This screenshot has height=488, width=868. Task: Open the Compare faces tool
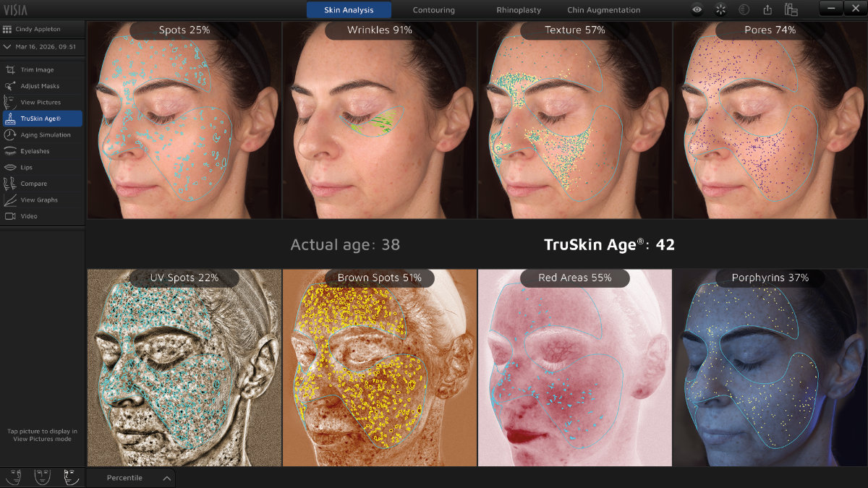click(41, 184)
